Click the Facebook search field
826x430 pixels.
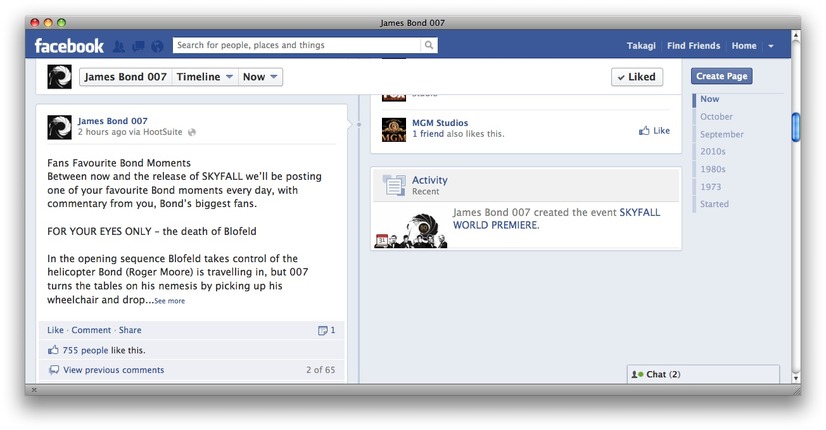point(297,45)
